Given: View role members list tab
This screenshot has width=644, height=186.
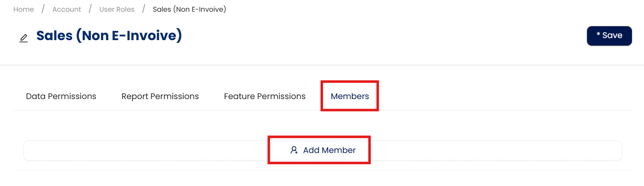Looking at the screenshot, I should tap(350, 96).
